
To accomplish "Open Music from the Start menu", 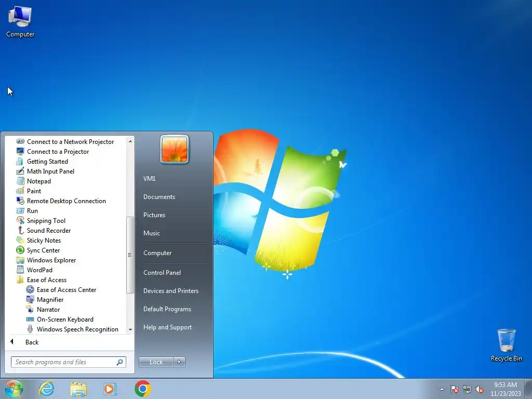I will click(x=152, y=233).
